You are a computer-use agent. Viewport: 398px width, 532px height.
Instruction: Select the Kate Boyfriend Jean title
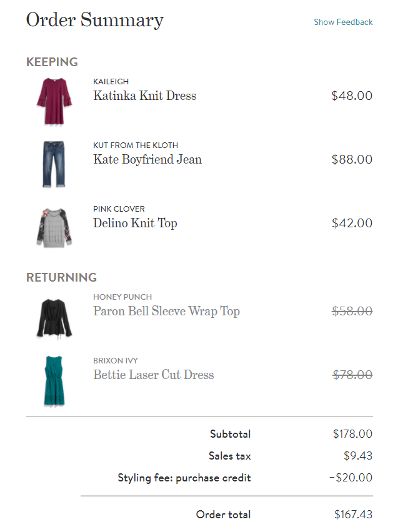click(147, 159)
